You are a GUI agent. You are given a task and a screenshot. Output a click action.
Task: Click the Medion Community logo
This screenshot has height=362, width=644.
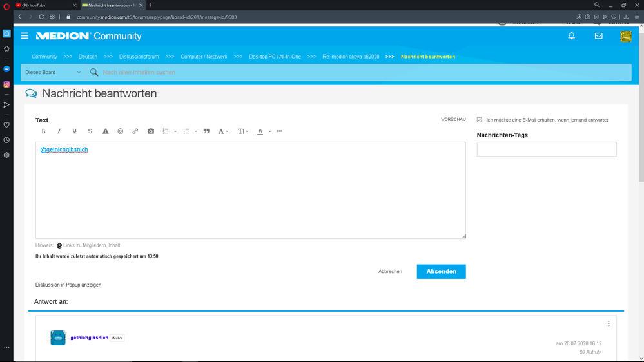pos(89,36)
